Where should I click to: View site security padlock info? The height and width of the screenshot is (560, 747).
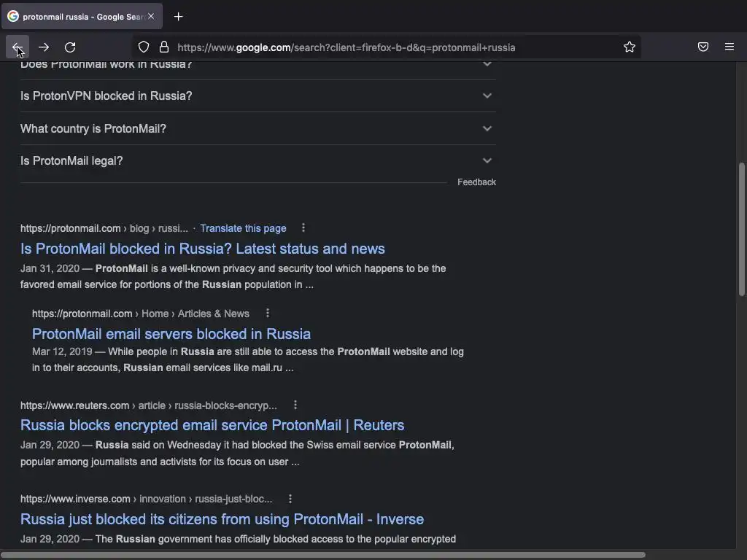point(164,47)
